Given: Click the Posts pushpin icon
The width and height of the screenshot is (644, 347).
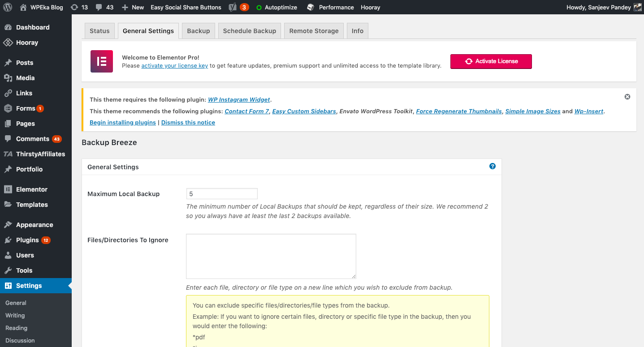Looking at the screenshot, I should 8,63.
